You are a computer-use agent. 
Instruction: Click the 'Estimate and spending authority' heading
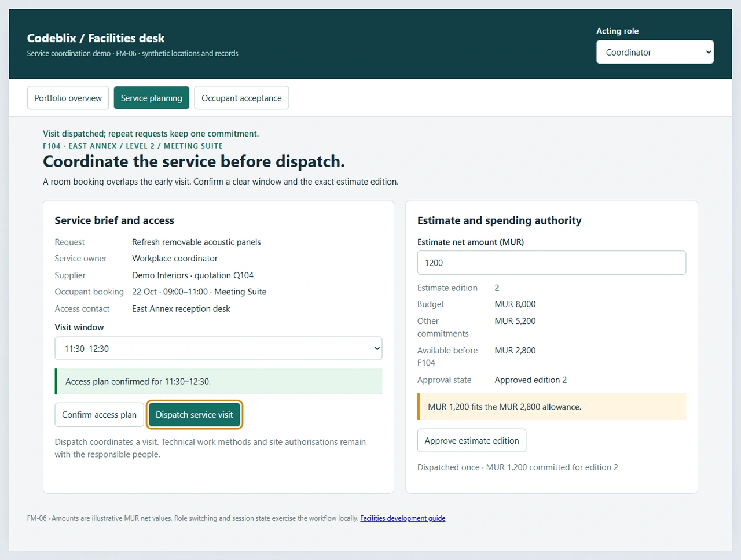pyautogui.click(x=500, y=220)
